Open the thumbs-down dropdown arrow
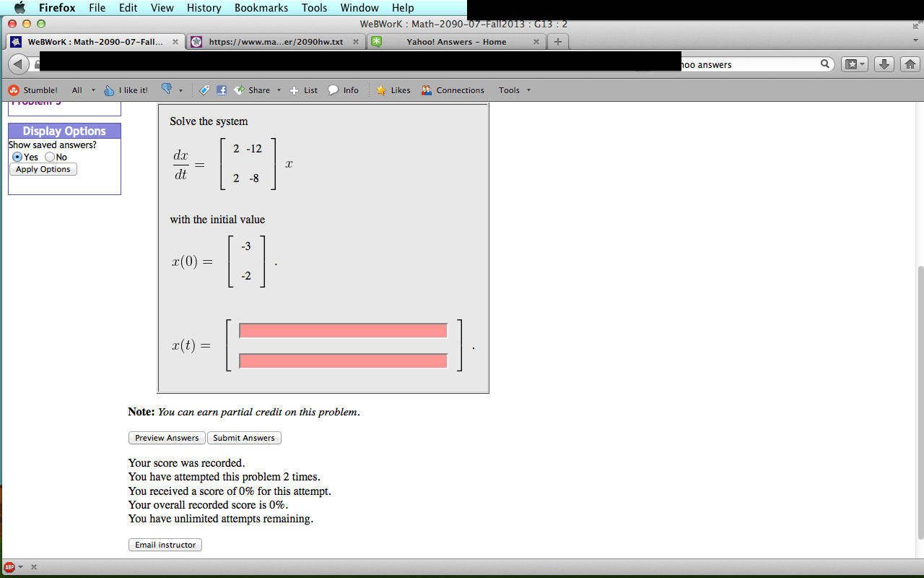This screenshot has height=578, width=924. point(180,91)
